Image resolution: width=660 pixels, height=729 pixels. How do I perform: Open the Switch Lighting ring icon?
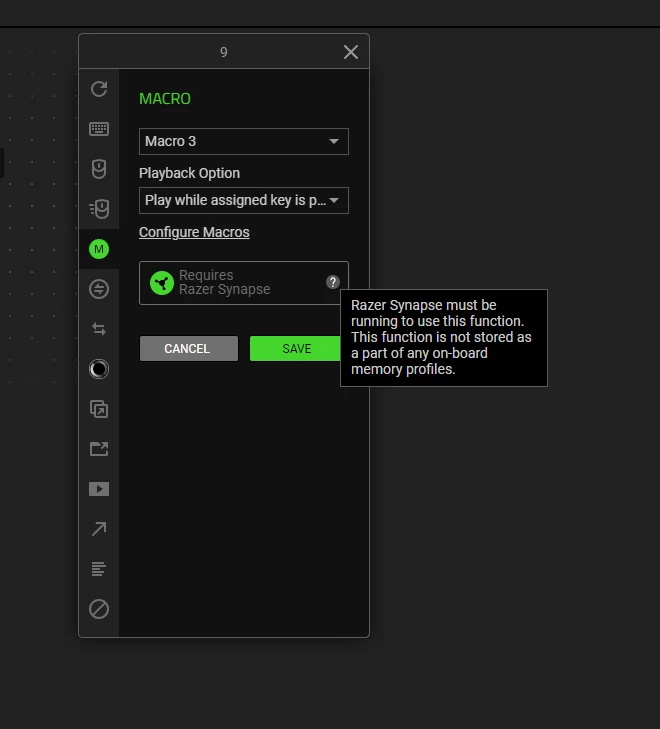pyautogui.click(x=99, y=369)
